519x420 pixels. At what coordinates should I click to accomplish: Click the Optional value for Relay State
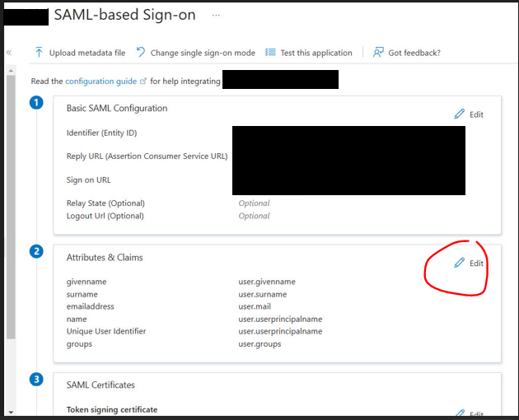(255, 203)
